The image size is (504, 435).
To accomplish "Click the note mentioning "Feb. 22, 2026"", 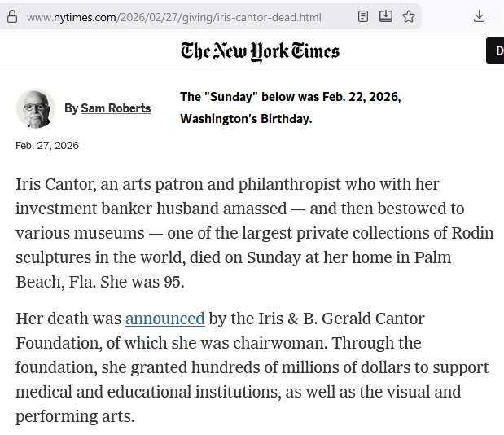I will click(x=290, y=97).
